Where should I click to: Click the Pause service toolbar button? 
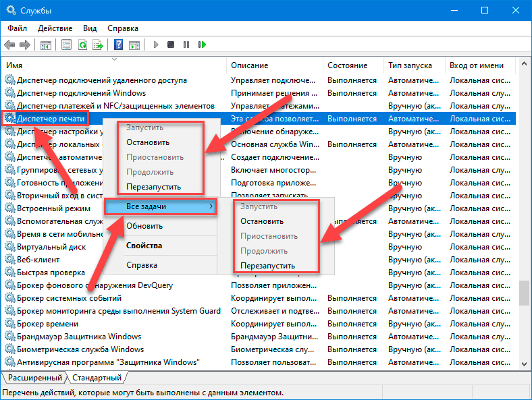coord(186,45)
